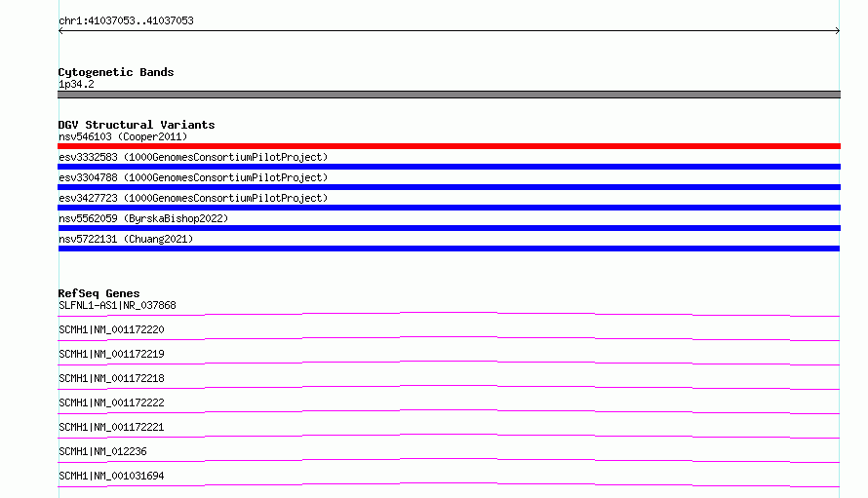The width and height of the screenshot is (868, 498).
Task: Open esv3427723 variant label
Action: pos(193,198)
